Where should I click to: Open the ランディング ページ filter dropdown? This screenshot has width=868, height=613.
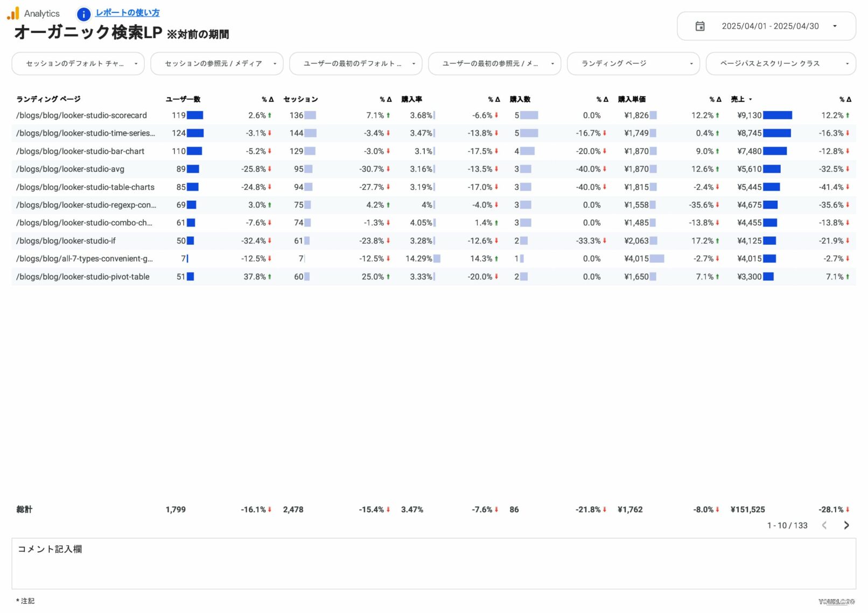(x=633, y=64)
